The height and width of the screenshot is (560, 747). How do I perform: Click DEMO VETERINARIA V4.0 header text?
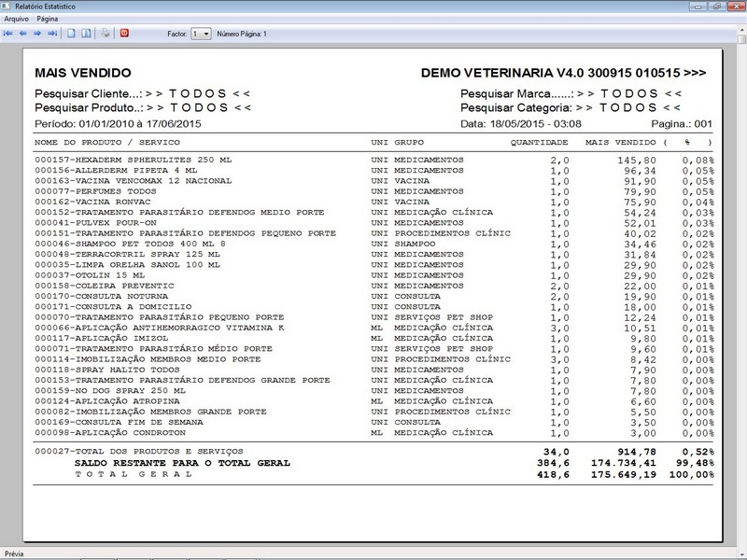tap(564, 73)
